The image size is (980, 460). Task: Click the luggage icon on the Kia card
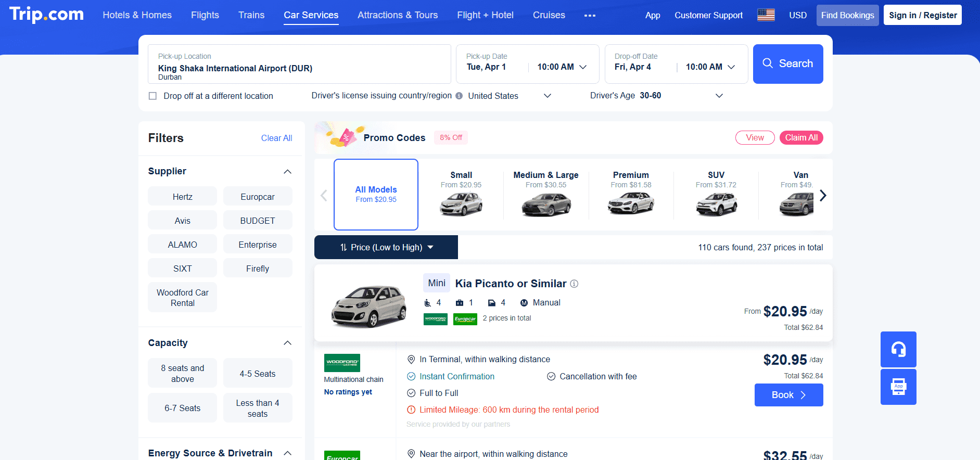click(x=460, y=303)
